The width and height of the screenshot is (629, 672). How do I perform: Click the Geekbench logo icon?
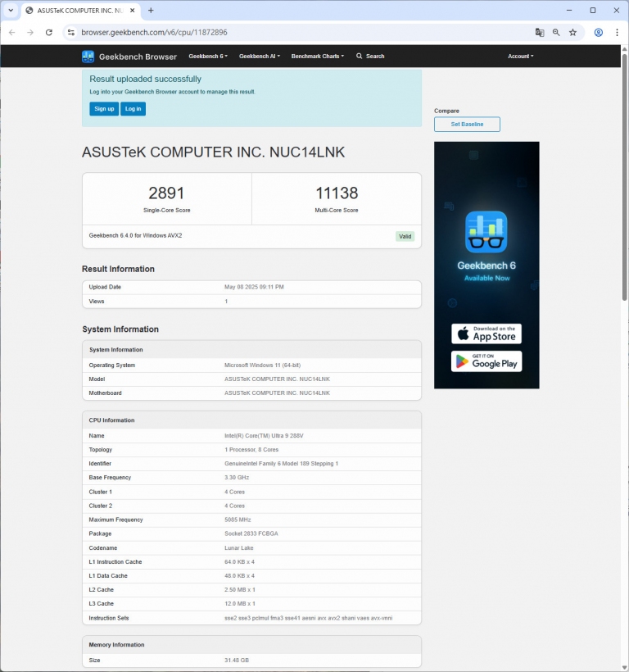(x=88, y=57)
